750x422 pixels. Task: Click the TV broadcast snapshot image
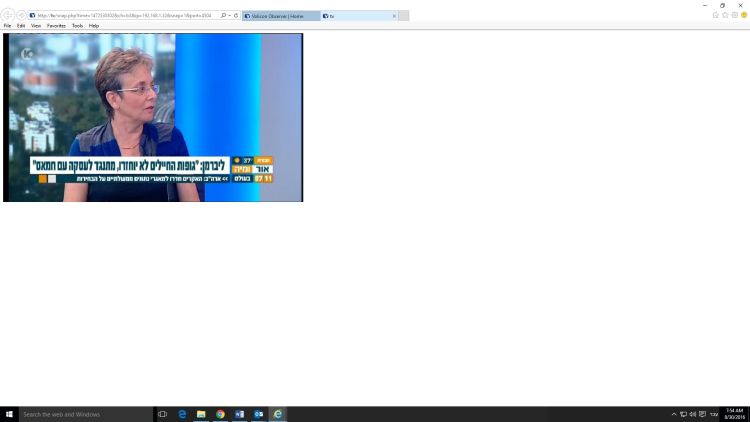153,117
